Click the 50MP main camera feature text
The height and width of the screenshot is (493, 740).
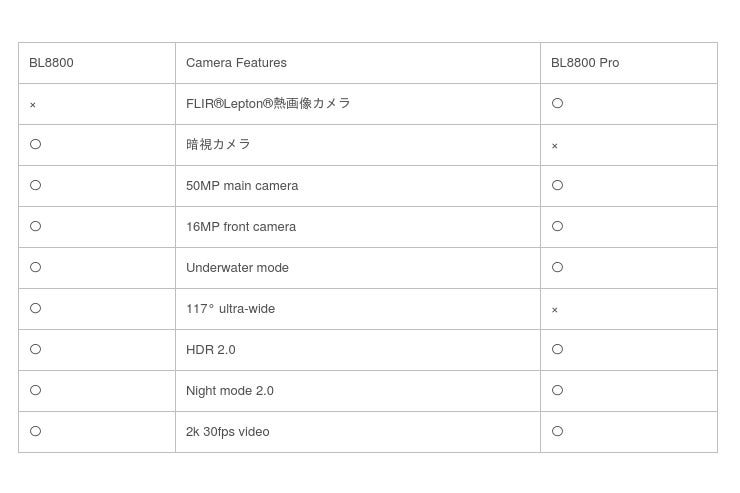click(242, 186)
